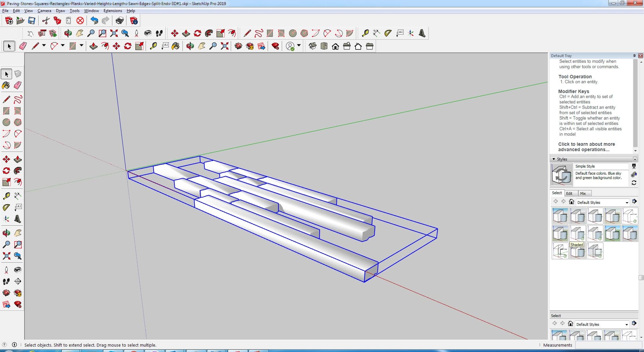Open Model Info from the top toolbar
Viewport: 644px width, 352px height.
134,21
